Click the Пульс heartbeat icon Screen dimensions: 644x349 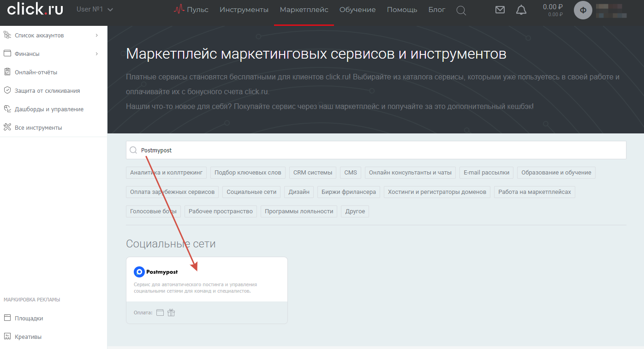[x=179, y=10]
